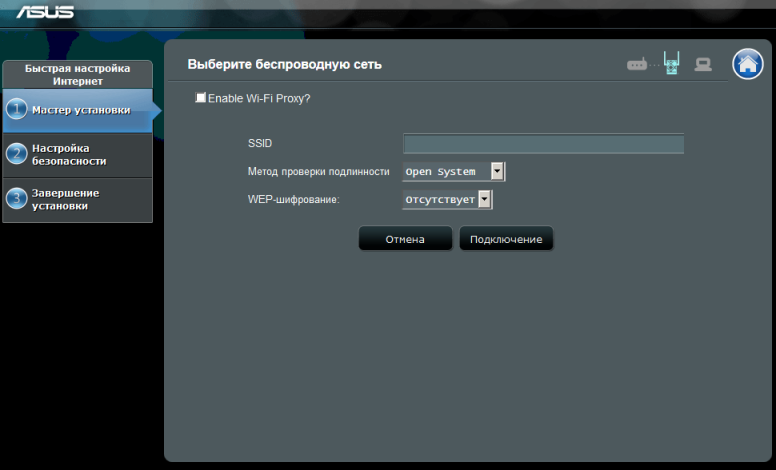This screenshot has width=776, height=470.
Task: Click the Home icon button
Action: pyautogui.click(x=747, y=64)
